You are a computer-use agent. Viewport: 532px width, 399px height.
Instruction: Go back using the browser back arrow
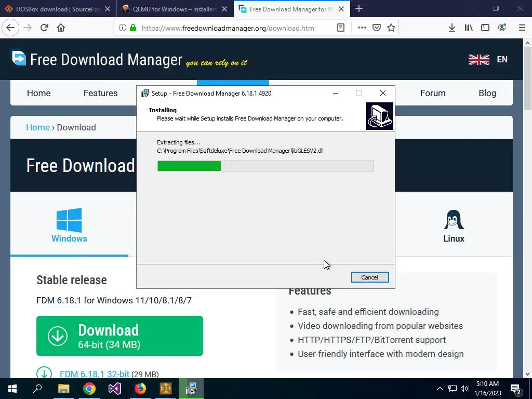coord(10,28)
